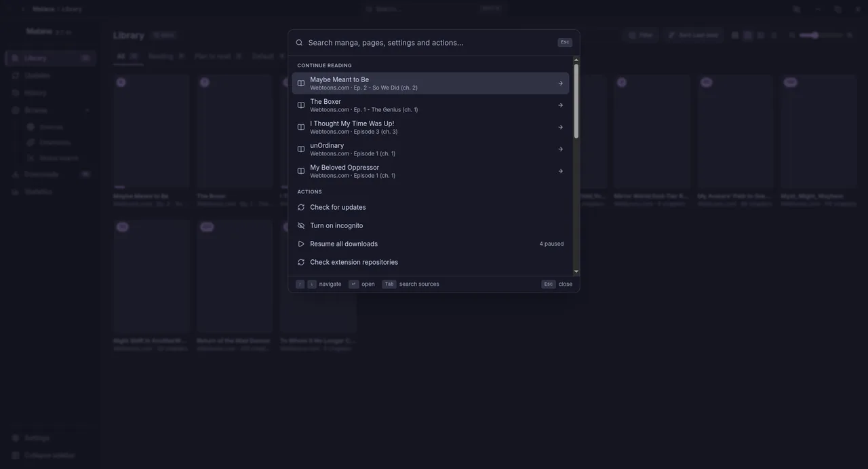
Task: Select 'Resume all downloads' action
Action: 431,244
